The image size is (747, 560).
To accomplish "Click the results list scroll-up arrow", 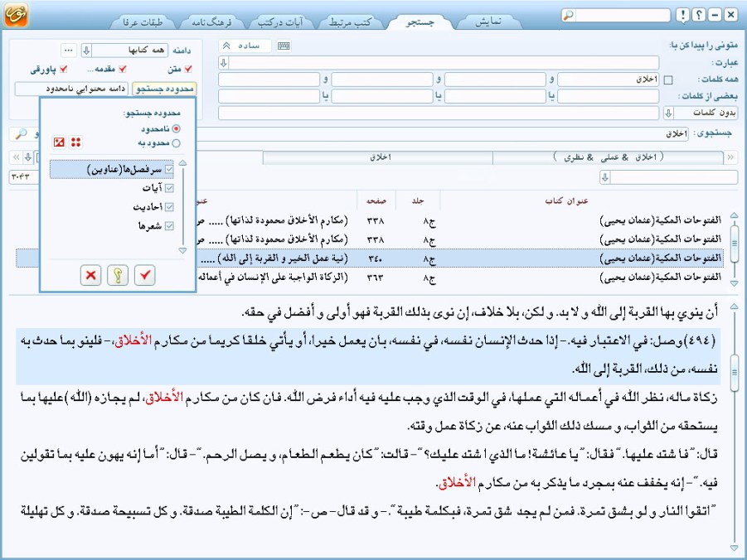I will (x=734, y=215).
